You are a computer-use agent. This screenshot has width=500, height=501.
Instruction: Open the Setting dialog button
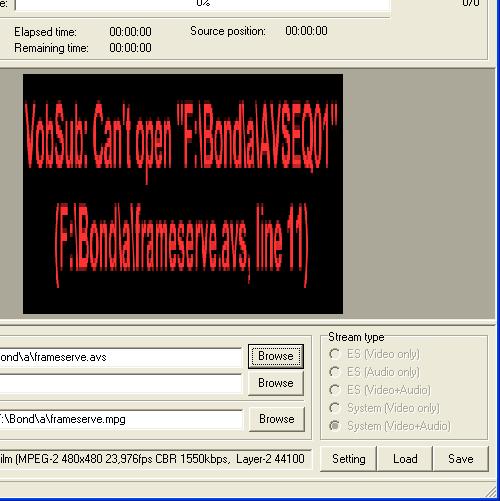coord(348,459)
